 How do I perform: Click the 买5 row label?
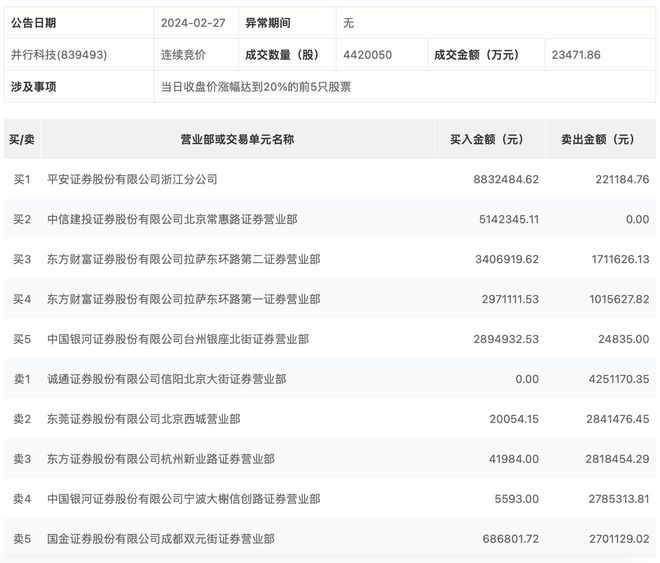click(22, 339)
